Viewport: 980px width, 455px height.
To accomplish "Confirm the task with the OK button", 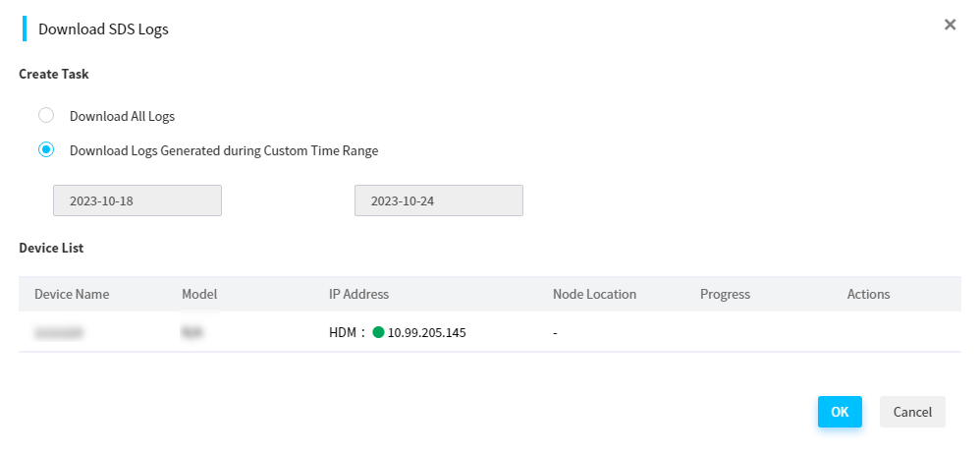I will (x=840, y=412).
